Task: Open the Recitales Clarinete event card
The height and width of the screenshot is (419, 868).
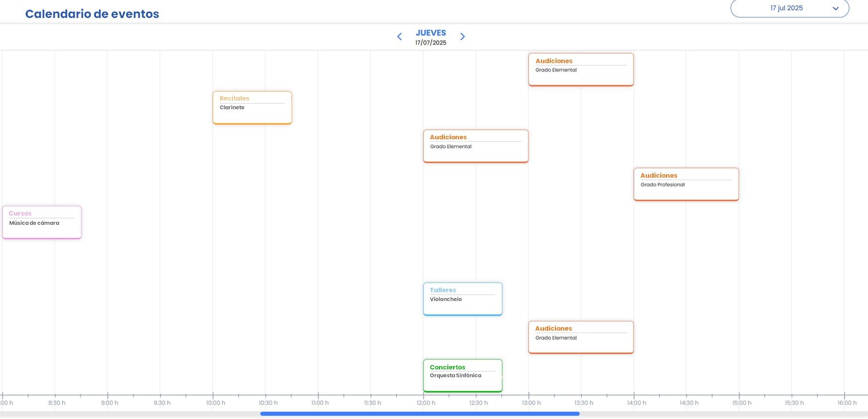Action: click(252, 108)
